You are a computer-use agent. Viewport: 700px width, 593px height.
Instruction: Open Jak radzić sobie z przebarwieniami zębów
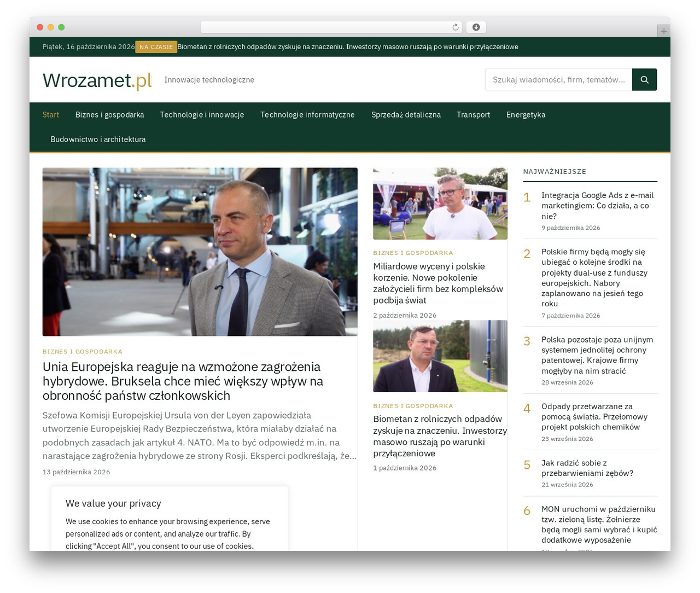587,468
